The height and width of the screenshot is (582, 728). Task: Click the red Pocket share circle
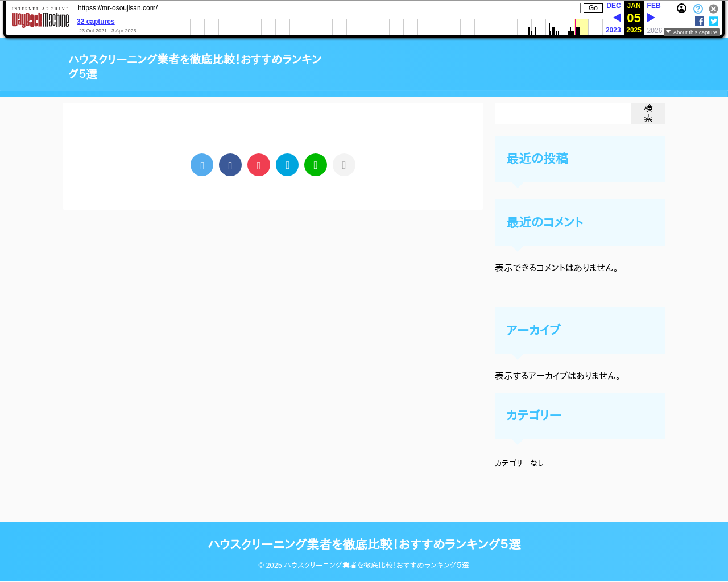pos(259,165)
